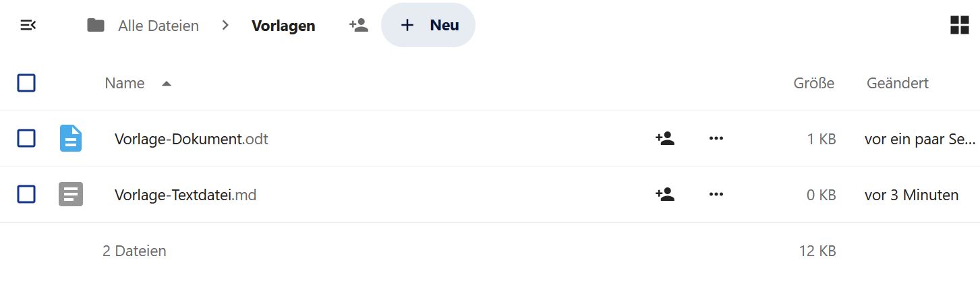
Task: Open the share icon for Vorlage-Textdatei.md
Action: tap(664, 195)
